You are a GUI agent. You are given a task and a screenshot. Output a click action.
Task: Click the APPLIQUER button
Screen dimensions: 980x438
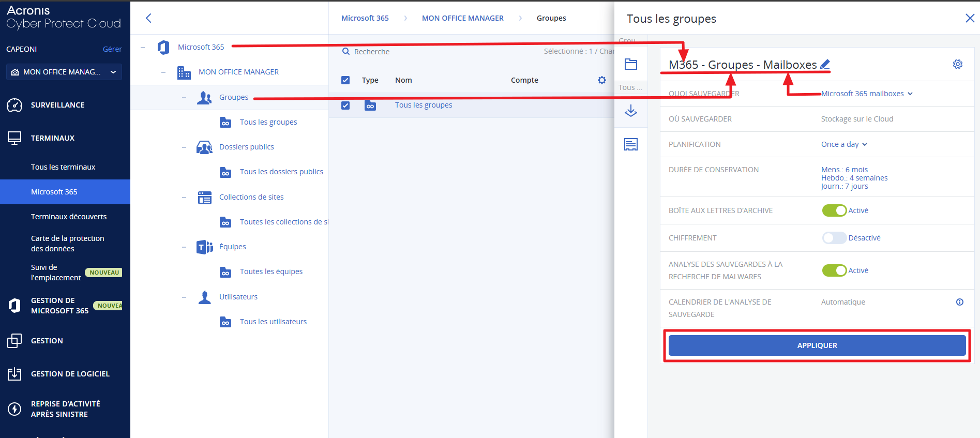coord(817,345)
